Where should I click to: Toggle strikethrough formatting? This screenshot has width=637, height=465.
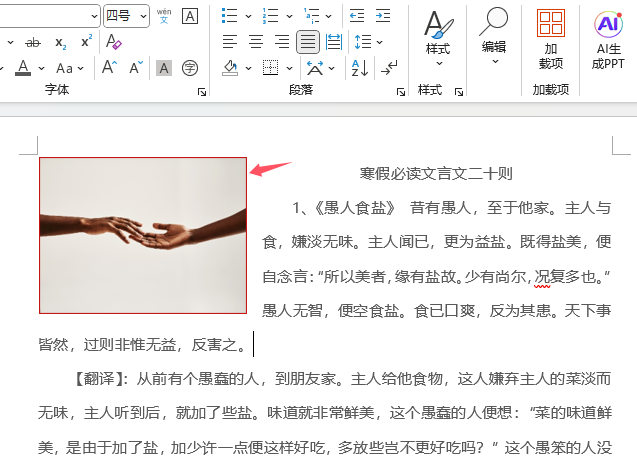tap(33, 42)
